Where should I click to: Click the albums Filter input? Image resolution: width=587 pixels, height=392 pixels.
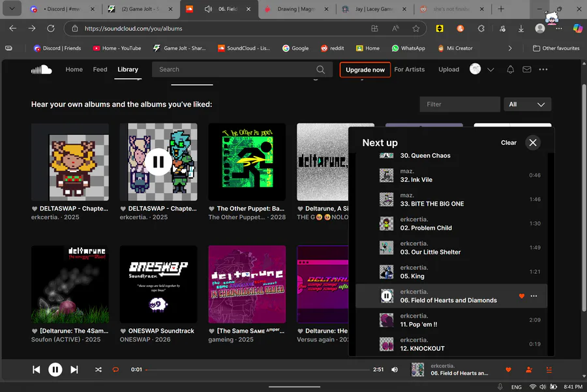pos(460,104)
